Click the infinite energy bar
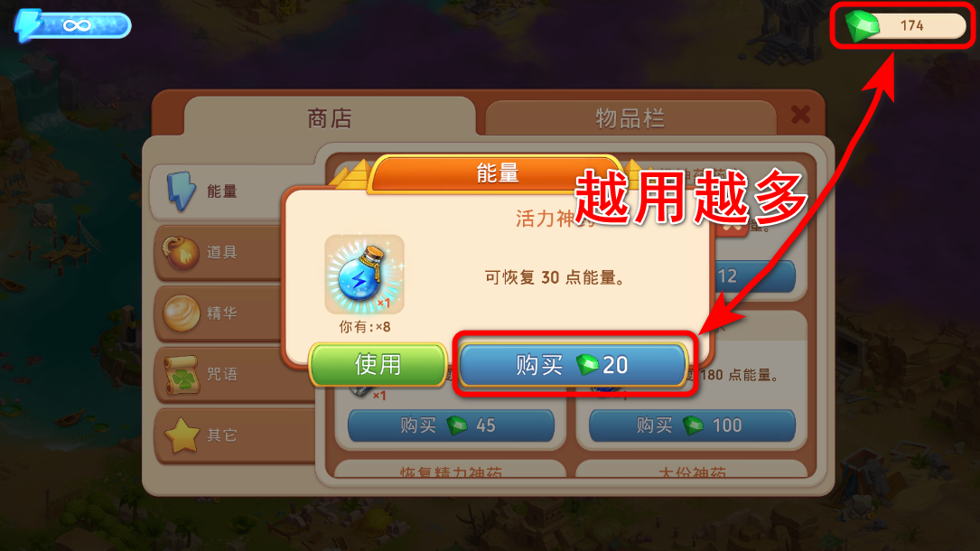 tap(74, 25)
